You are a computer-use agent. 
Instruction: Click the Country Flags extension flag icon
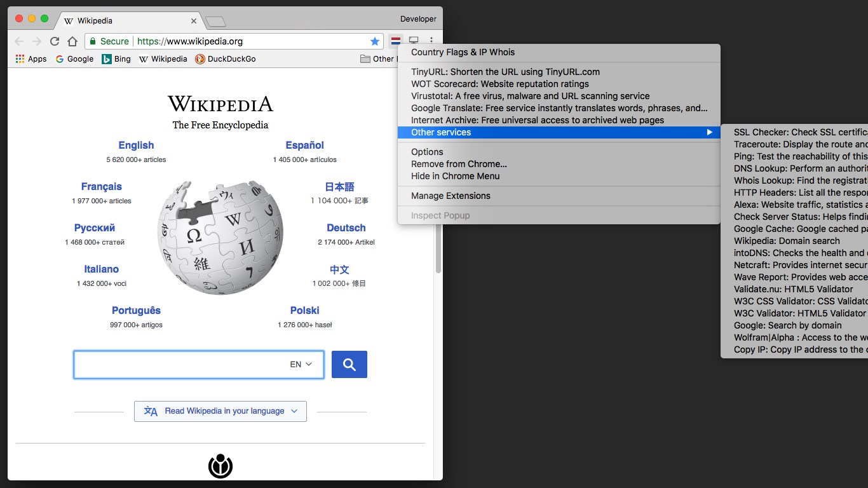(x=396, y=41)
